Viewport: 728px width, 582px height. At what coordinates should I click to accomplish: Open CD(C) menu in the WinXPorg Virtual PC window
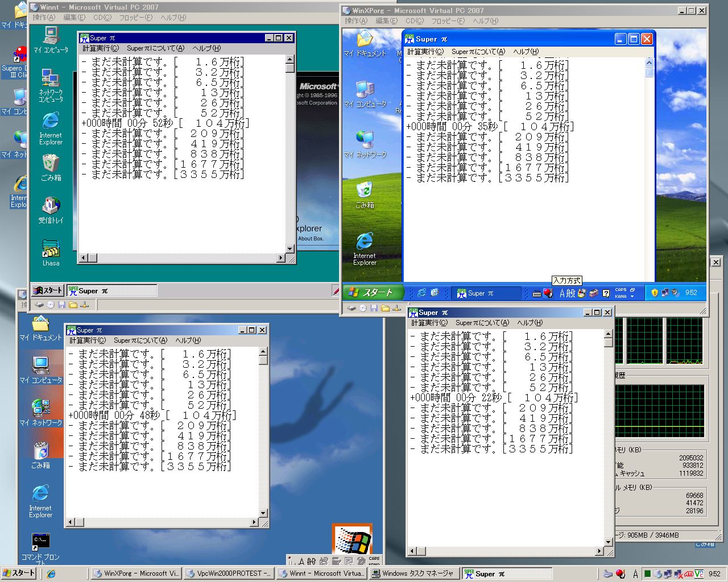[414, 21]
